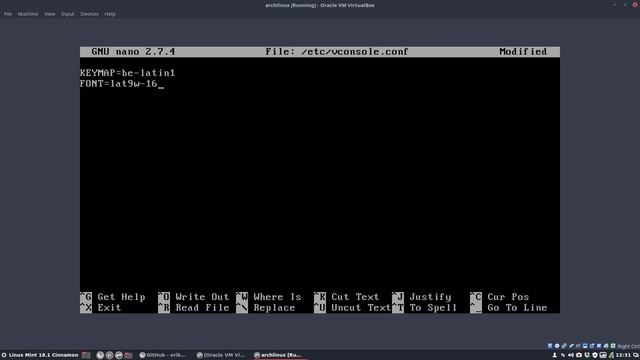Open the VirtualBox Help menu
The image size is (640, 360).
(x=110, y=14)
